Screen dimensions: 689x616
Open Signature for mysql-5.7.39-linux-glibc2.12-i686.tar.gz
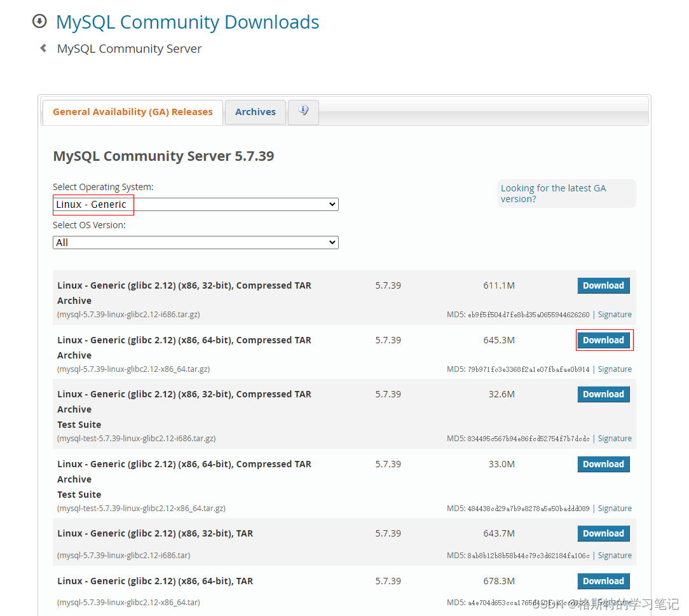click(615, 315)
